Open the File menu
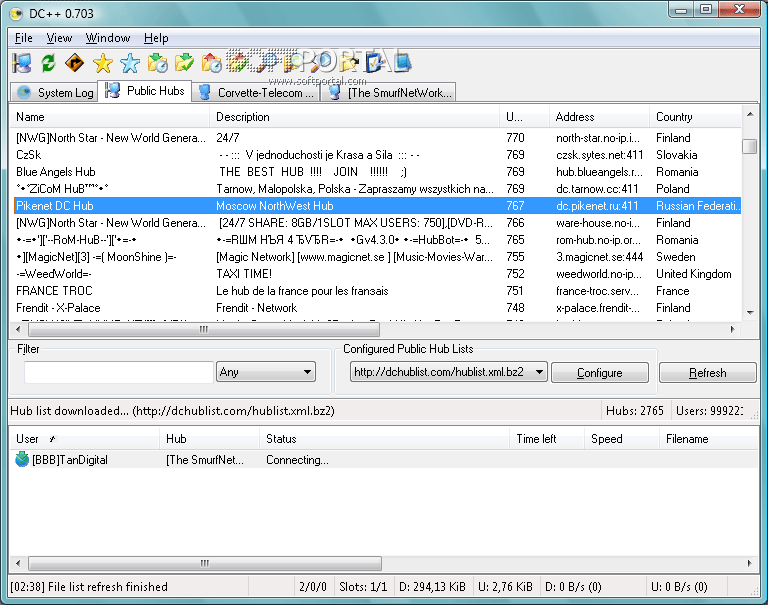The image size is (768, 605). tap(24, 38)
